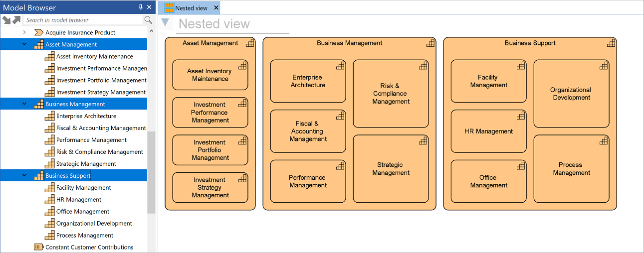Close the Nested view tab
The height and width of the screenshot is (253, 644).
point(216,8)
